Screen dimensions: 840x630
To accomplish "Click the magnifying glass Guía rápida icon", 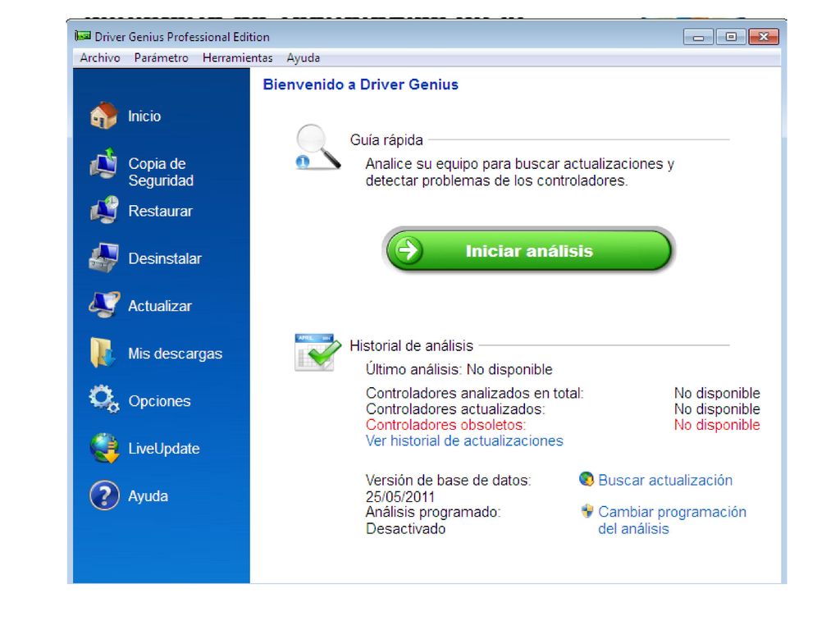I will click(x=317, y=148).
